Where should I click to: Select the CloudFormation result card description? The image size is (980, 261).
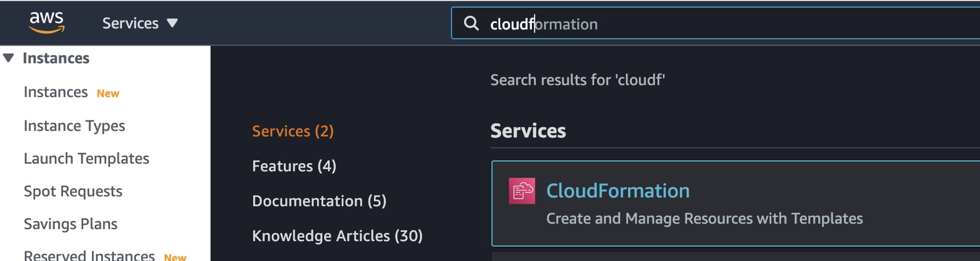[704, 219]
